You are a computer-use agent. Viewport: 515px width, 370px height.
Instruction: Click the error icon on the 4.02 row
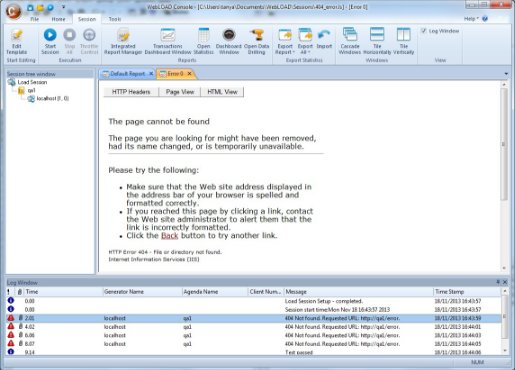(11, 327)
